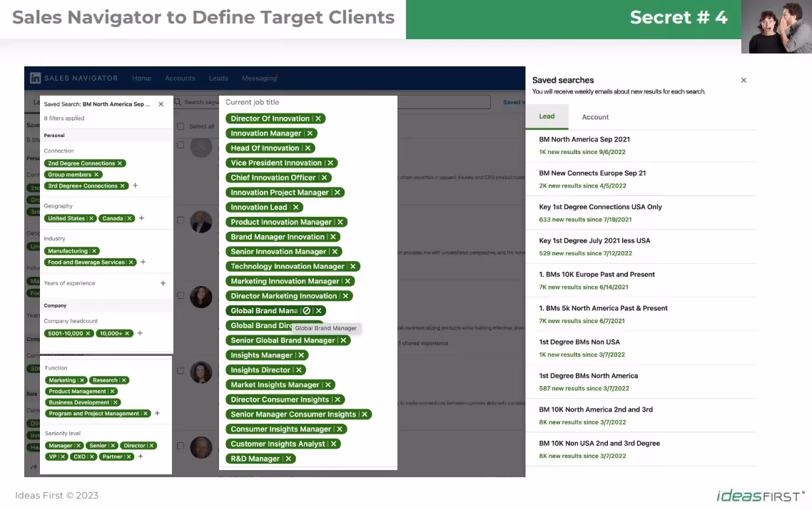The width and height of the screenshot is (812, 510).
Task: Open Key 1st Degree Connections USA Only search
Action: [x=600, y=207]
